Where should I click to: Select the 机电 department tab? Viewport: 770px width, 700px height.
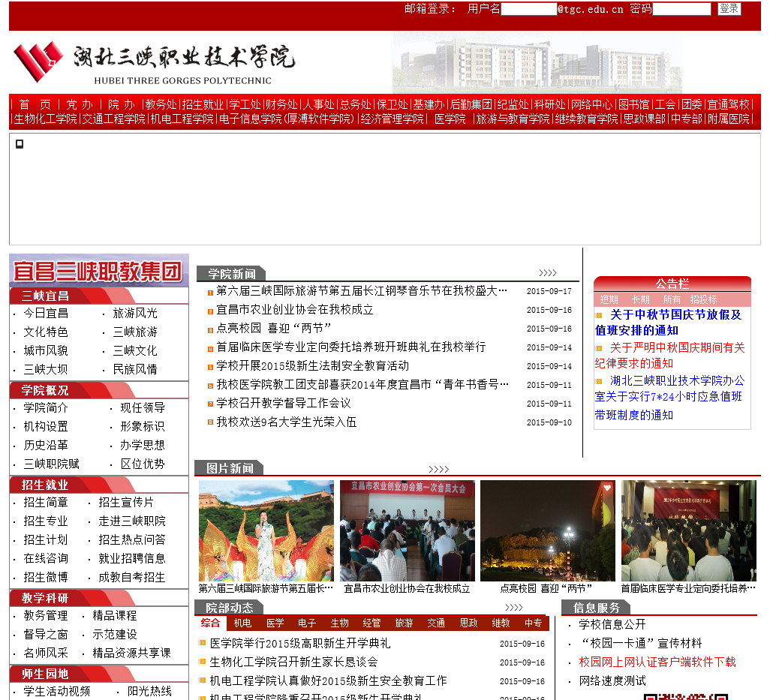[x=242, y=623]
